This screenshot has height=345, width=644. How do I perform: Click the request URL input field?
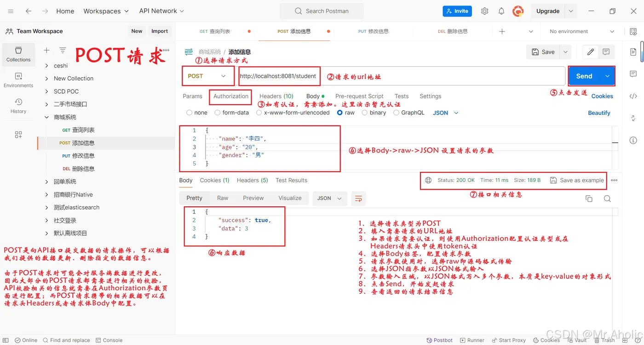[402, 76]
